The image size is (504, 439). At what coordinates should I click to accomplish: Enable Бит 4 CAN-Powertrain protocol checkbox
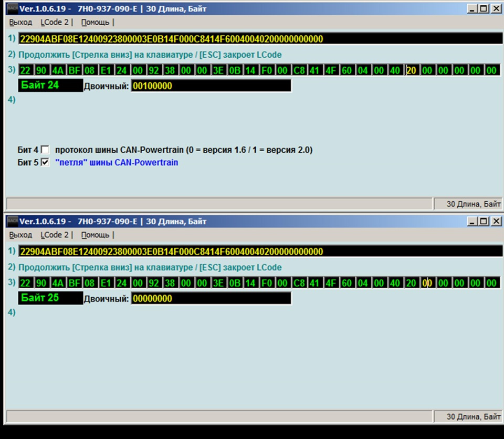[x=45, y=150]
